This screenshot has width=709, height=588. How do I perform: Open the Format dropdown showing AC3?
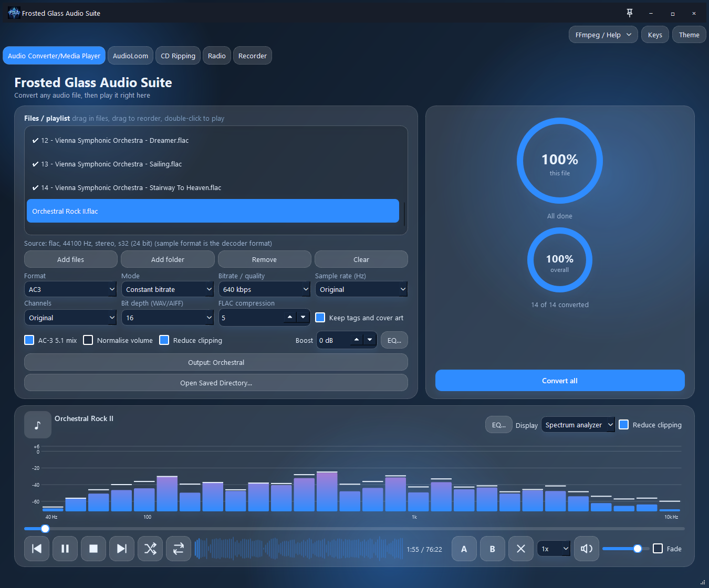coord(70,289)
